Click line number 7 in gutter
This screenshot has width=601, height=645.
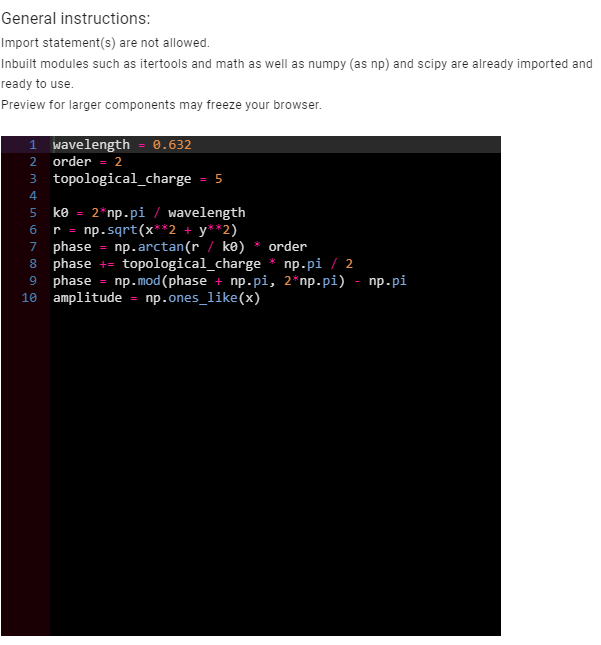click(x=33, y=247)
